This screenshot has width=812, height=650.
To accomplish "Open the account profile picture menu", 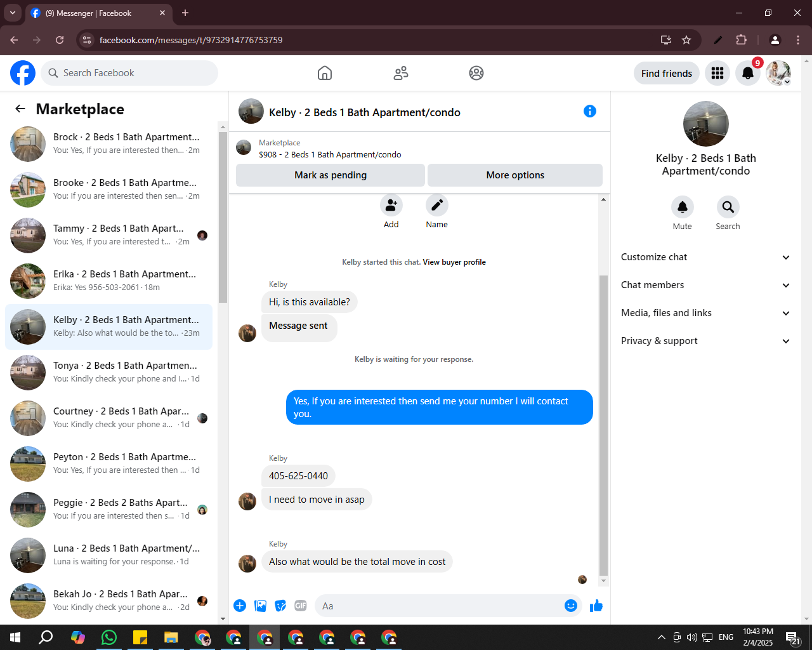I will click(778, 73).
